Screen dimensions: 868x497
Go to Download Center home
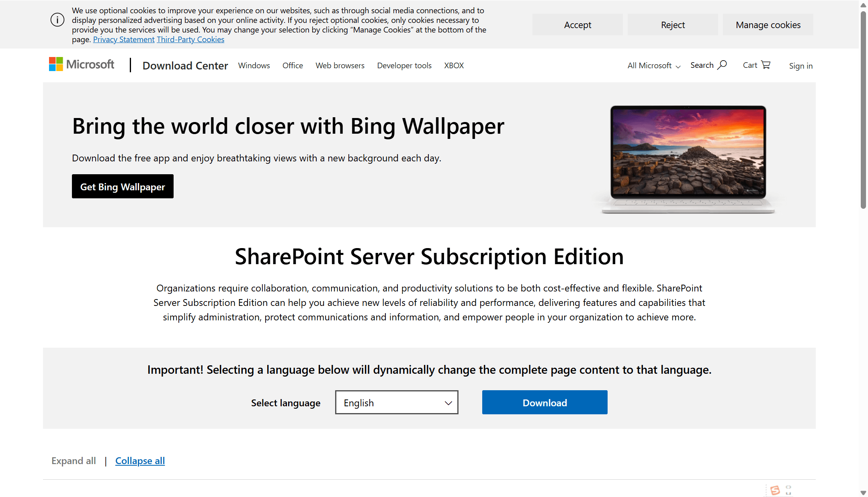coord(185,65)
